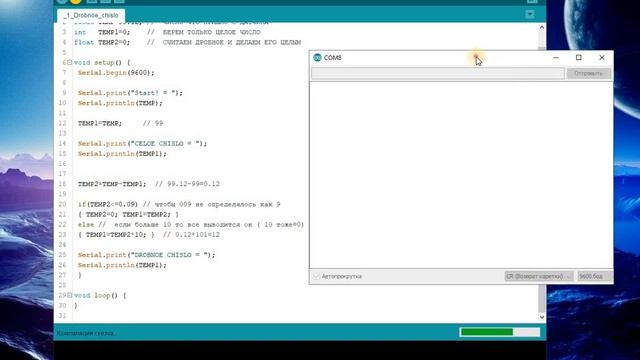Open the 9600 бод baud rate dropdown
Image resolution: width=640 pixels, height=360 pixels.
coord(594,276)
